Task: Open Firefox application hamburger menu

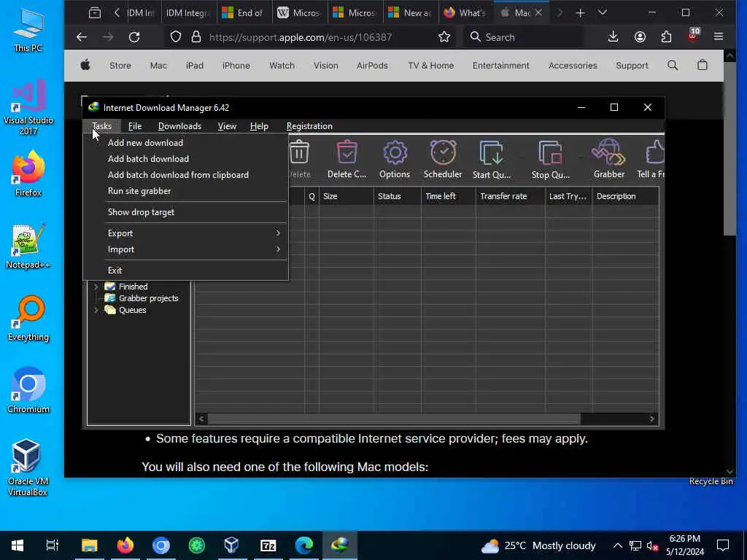Action: [x=719, y=36]
